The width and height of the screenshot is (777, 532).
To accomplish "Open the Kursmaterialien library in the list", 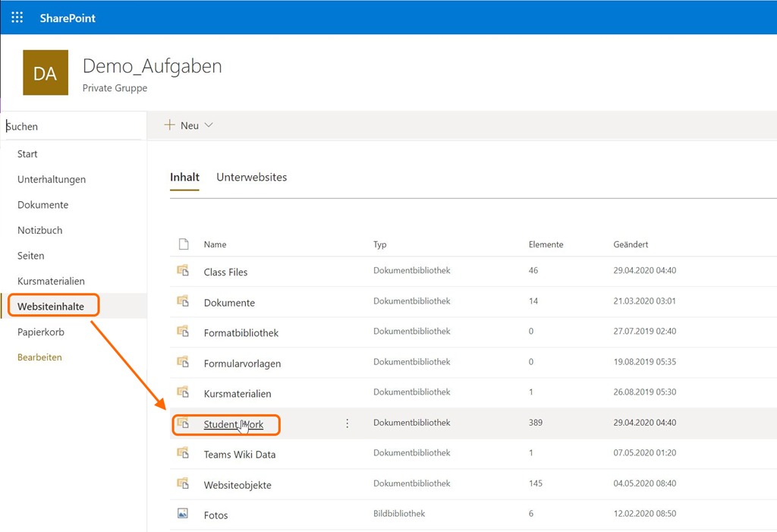I will 237,394.
